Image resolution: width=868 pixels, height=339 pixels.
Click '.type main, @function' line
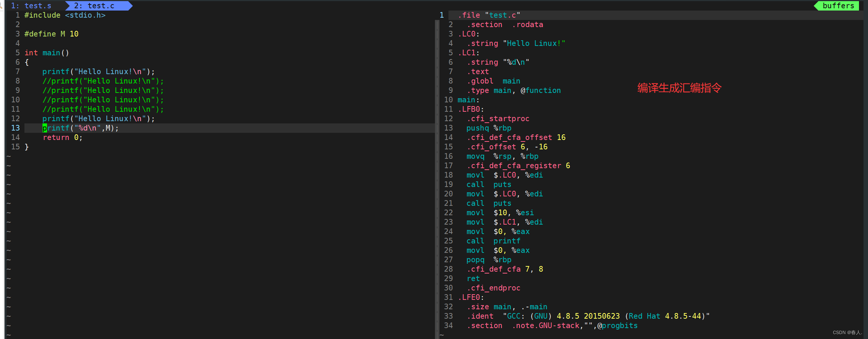[514, 90]
